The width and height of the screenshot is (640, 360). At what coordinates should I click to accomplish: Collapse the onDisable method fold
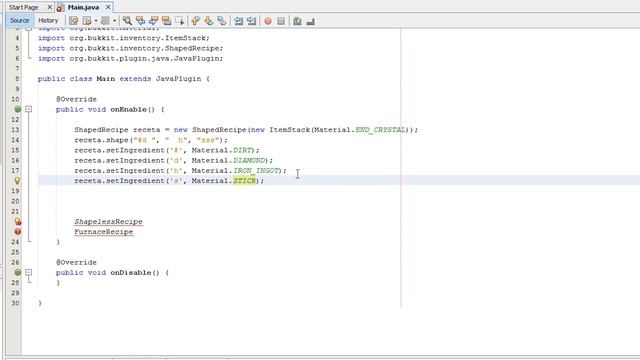tap(28, 272)
